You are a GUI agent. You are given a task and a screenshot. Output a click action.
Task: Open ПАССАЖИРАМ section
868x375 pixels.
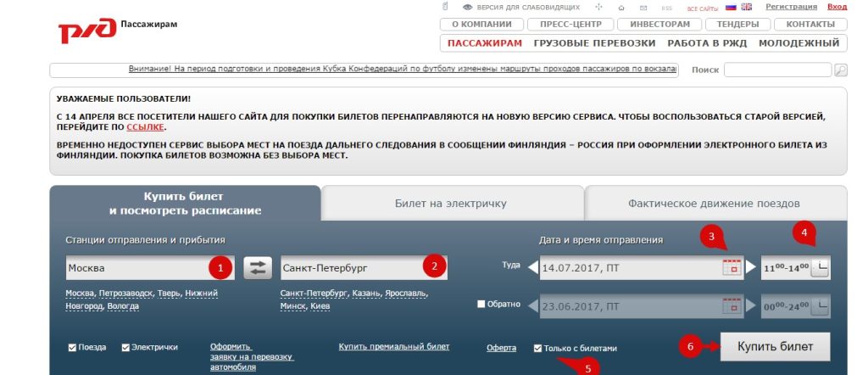[484, 43]
